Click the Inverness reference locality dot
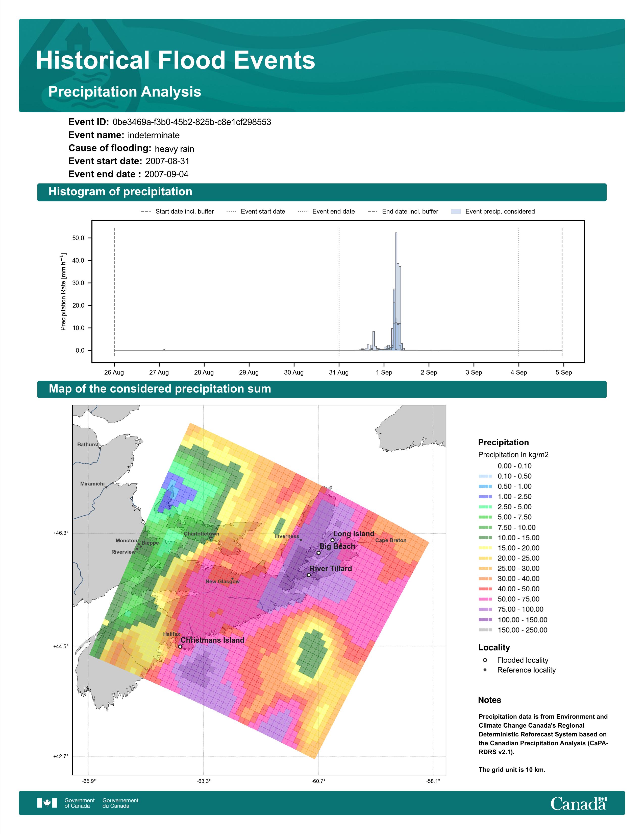The width and height of the screenshot is (644, 834). (301, 540)
